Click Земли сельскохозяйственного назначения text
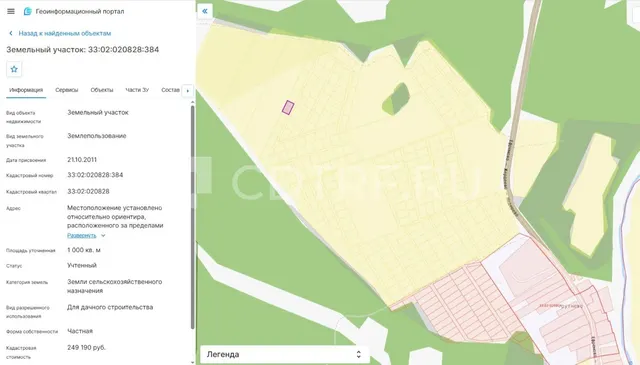This screenshot has height=365, width=640. 115,287
